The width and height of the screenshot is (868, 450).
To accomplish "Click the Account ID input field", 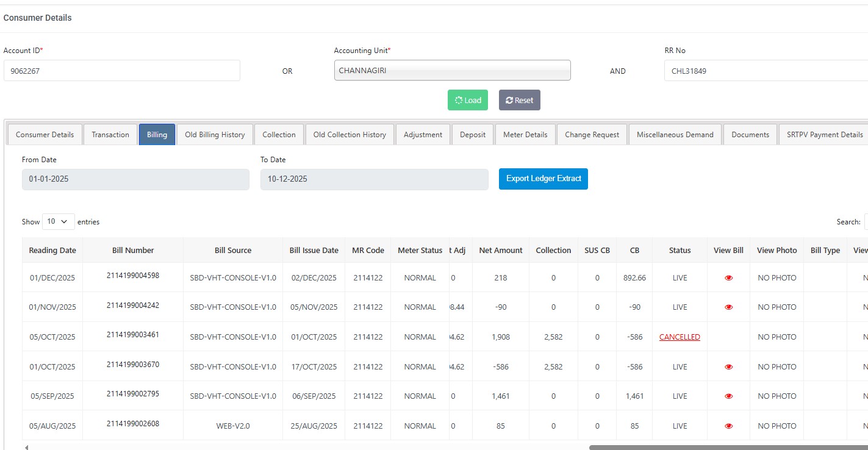I will [121, 71].
